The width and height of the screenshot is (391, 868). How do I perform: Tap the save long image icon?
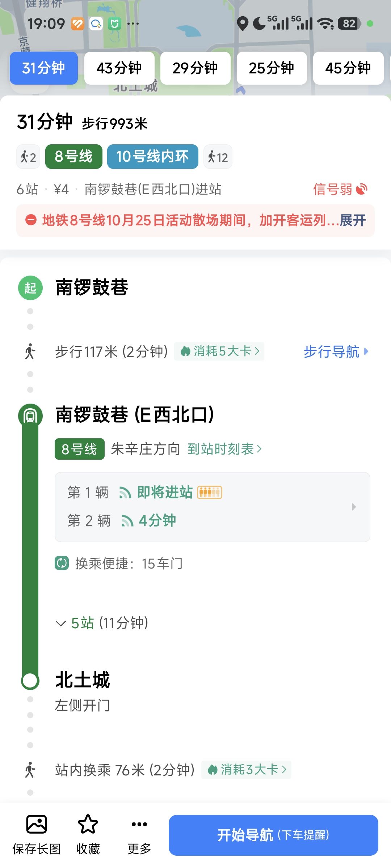point(36,825)
